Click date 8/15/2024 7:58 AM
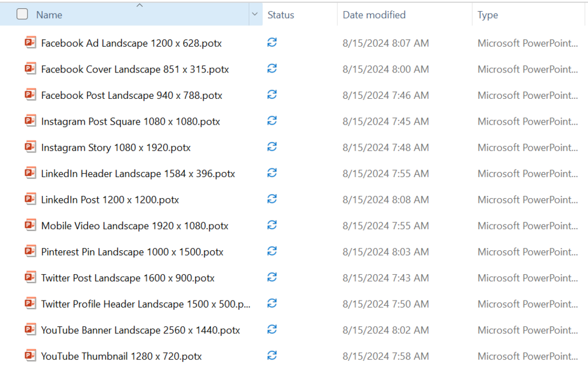 pos(386,356)
